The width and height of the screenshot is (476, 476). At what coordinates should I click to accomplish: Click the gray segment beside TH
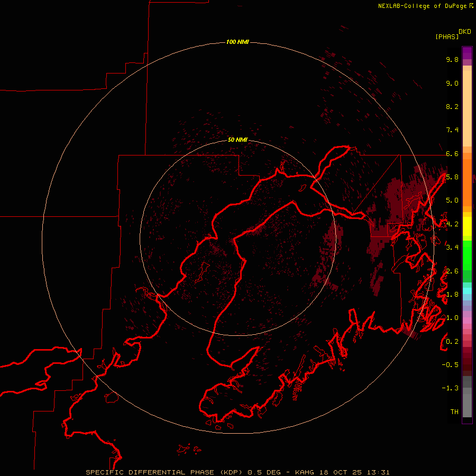[467, 405]
